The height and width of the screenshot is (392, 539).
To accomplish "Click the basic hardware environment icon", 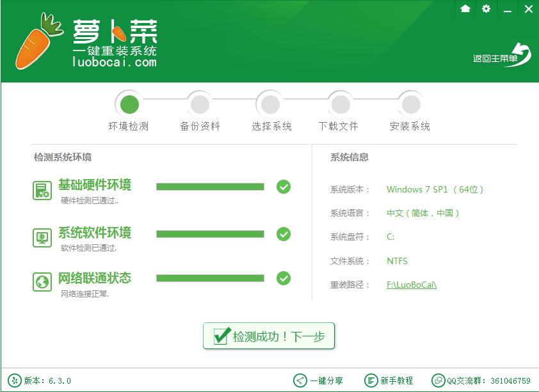I will coord(42,190).
